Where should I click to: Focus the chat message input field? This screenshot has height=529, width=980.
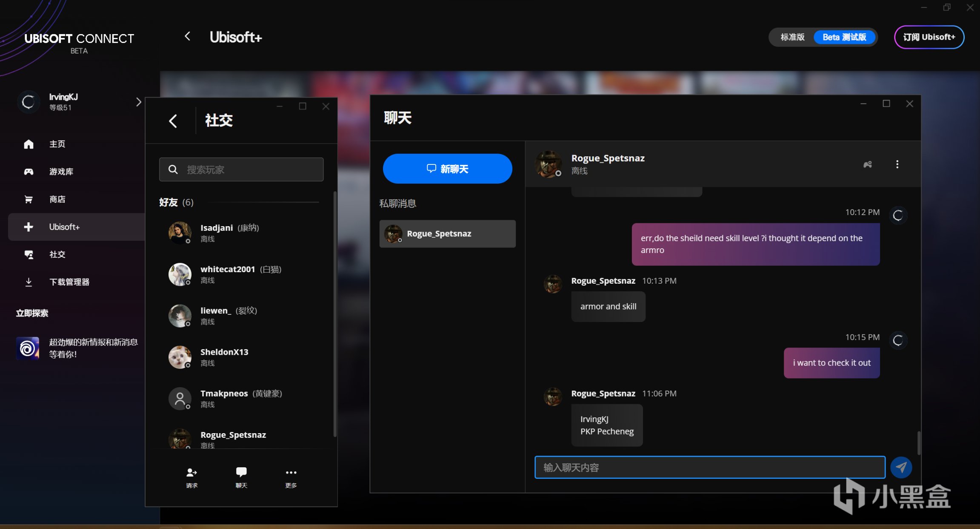pos(709,467)
